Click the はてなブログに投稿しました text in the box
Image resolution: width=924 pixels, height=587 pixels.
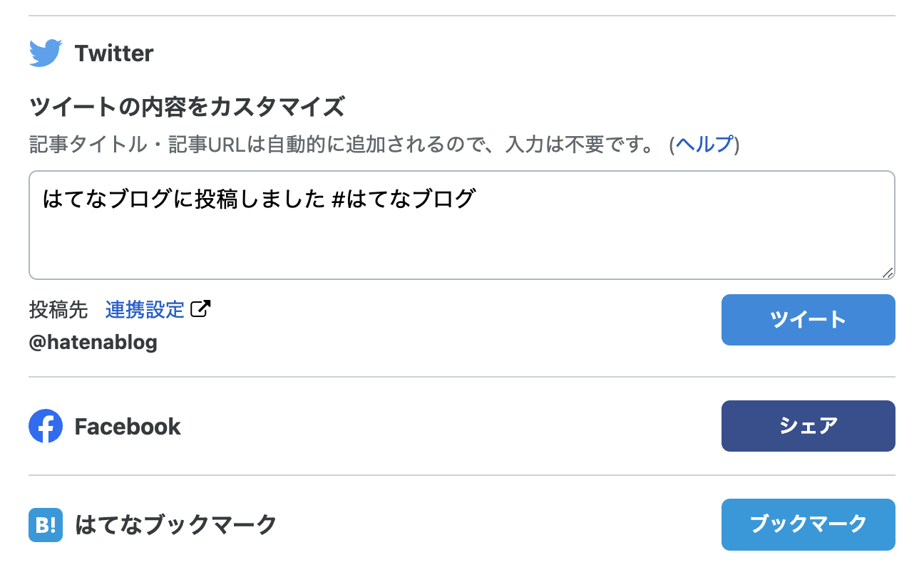(x=184, y=199)
